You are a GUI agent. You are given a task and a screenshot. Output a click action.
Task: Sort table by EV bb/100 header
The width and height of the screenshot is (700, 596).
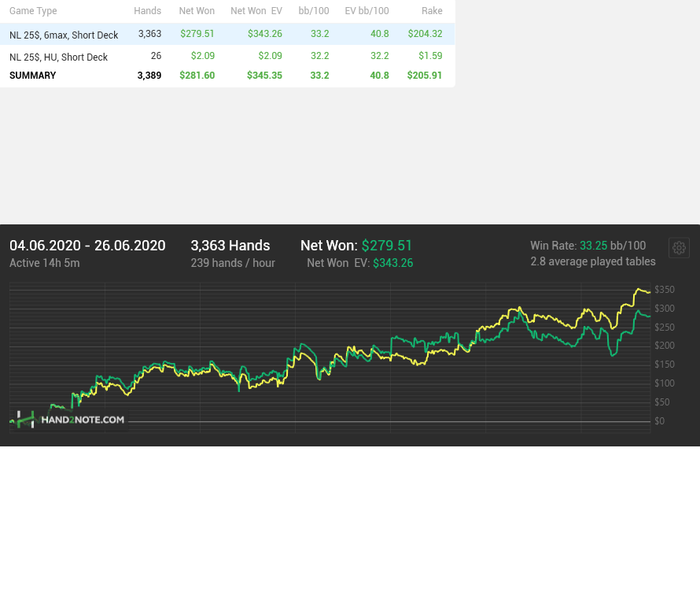coord(367,11)
